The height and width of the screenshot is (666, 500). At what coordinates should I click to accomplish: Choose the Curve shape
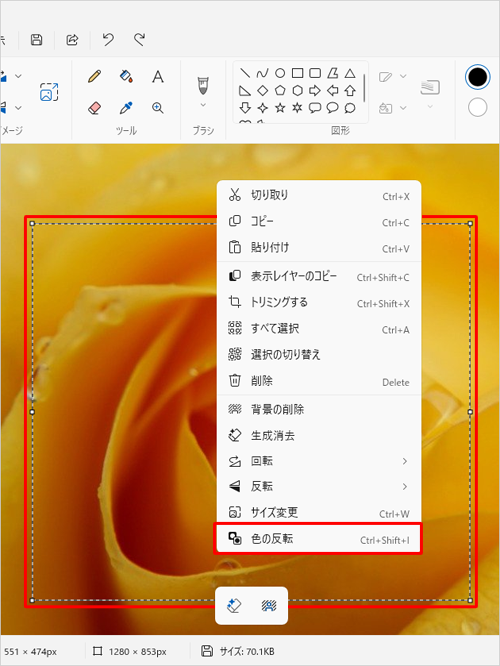pyautogui.click(x=263, y=73)
